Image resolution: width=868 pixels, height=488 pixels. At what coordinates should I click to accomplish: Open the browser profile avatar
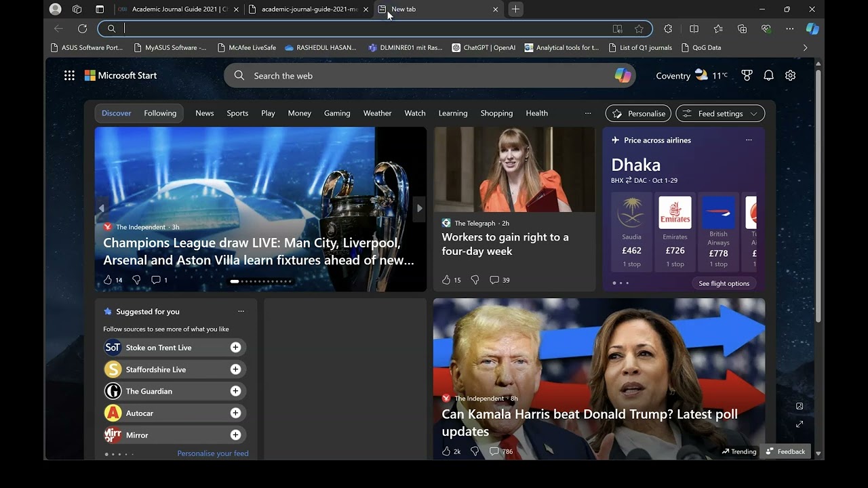point(56,9)
